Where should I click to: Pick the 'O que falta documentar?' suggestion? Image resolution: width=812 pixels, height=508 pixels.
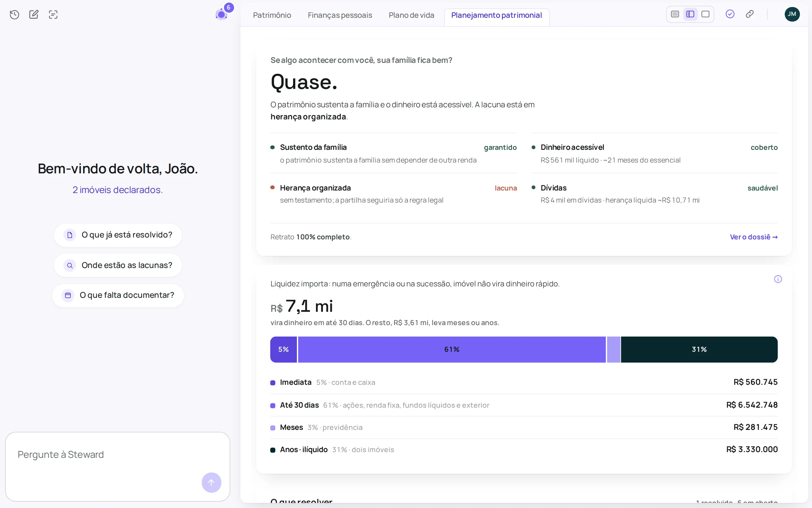click(x=118, y=295)
